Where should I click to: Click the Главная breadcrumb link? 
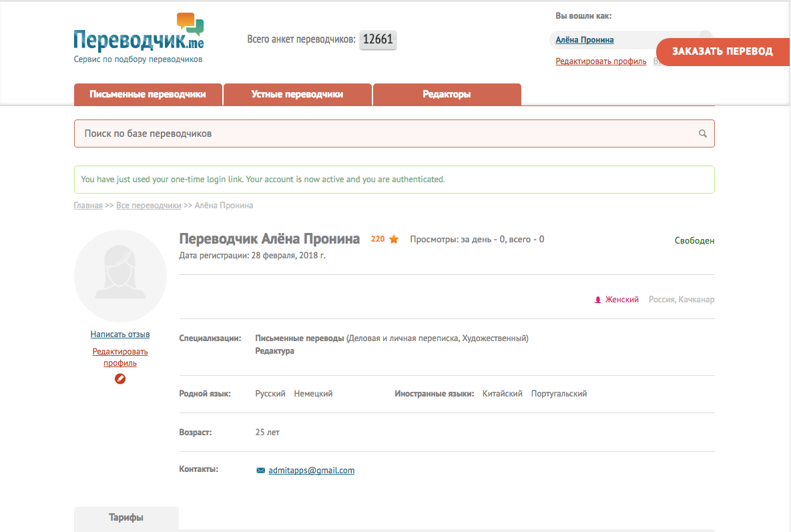pos(87,205)
